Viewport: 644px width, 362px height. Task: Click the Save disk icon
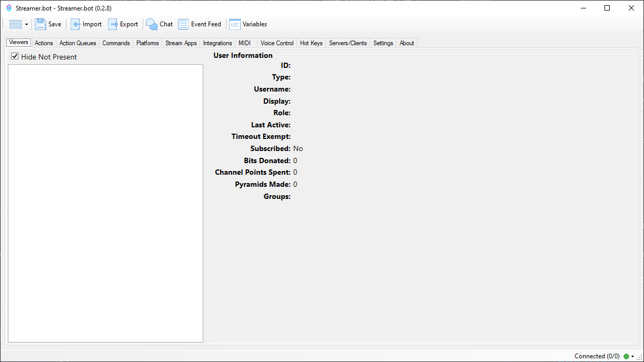click(x=41, y=24)
